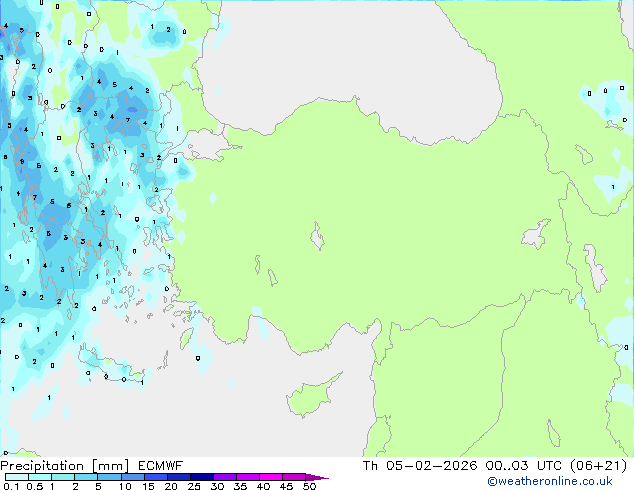Pick the 2–5 mm legend color
Image resolution: width=634 pixels, height=490 pixels.
pyautogui.click(x=86, y=477)
